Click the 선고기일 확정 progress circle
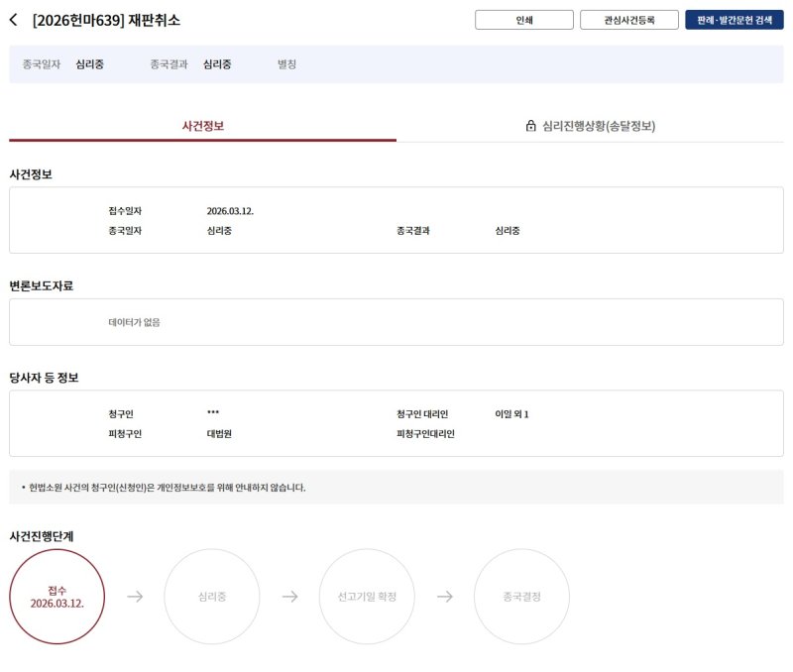The width and height of the screenshot is (793, 672). coord(367,596)
